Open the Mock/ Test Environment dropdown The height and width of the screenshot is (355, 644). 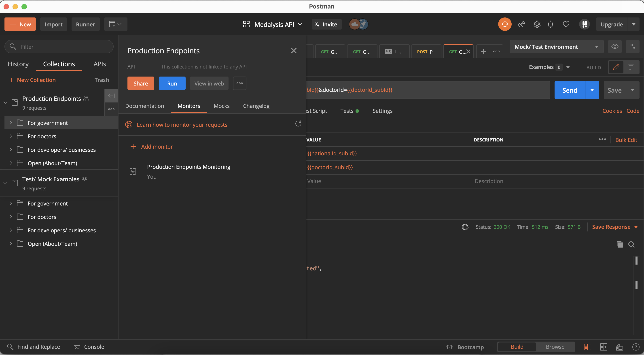(556, 47)
